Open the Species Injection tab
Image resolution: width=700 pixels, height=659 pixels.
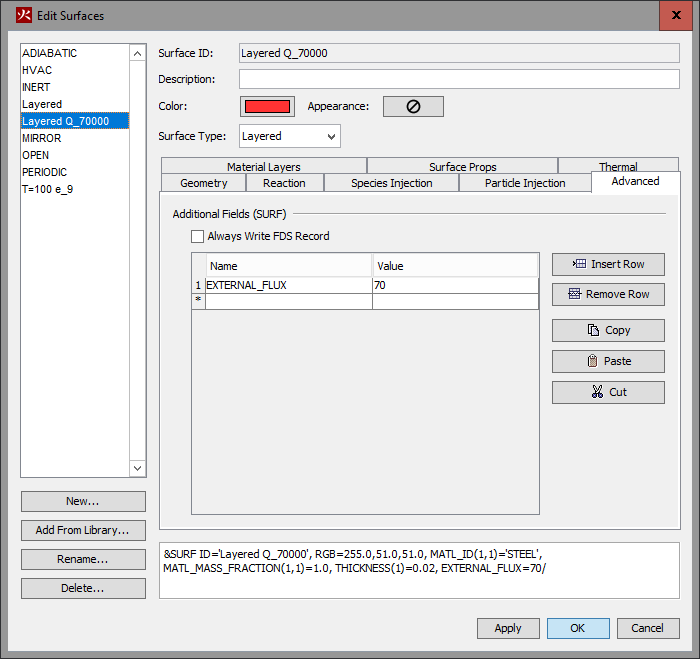point(392,183)
